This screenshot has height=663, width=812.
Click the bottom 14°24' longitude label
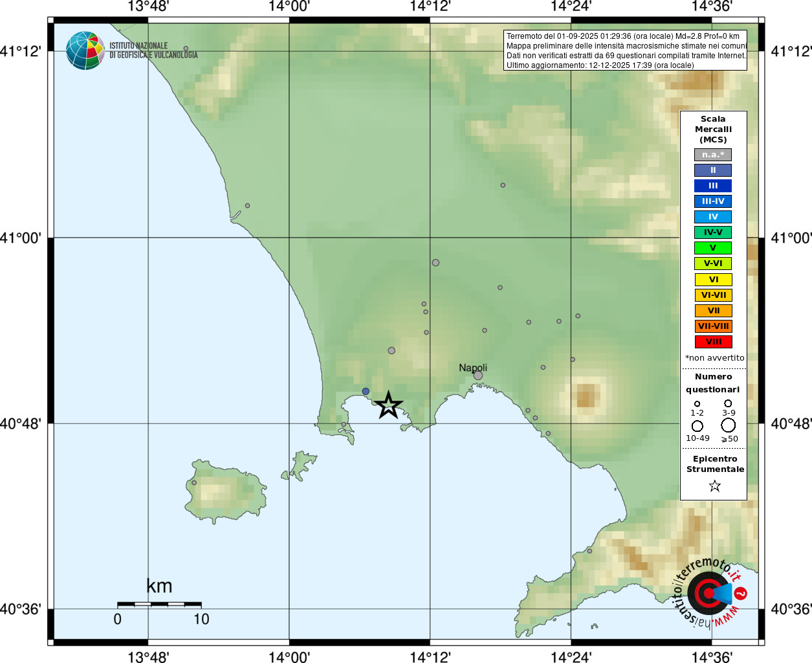[571, 657]
